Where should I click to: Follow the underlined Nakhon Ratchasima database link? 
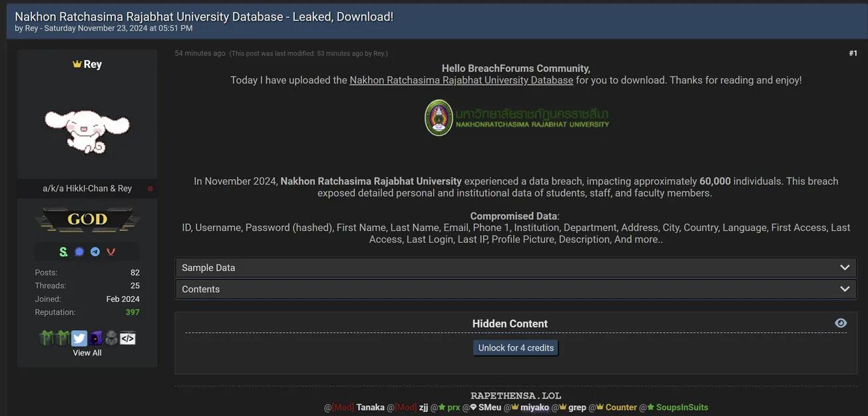pos(461,79)
